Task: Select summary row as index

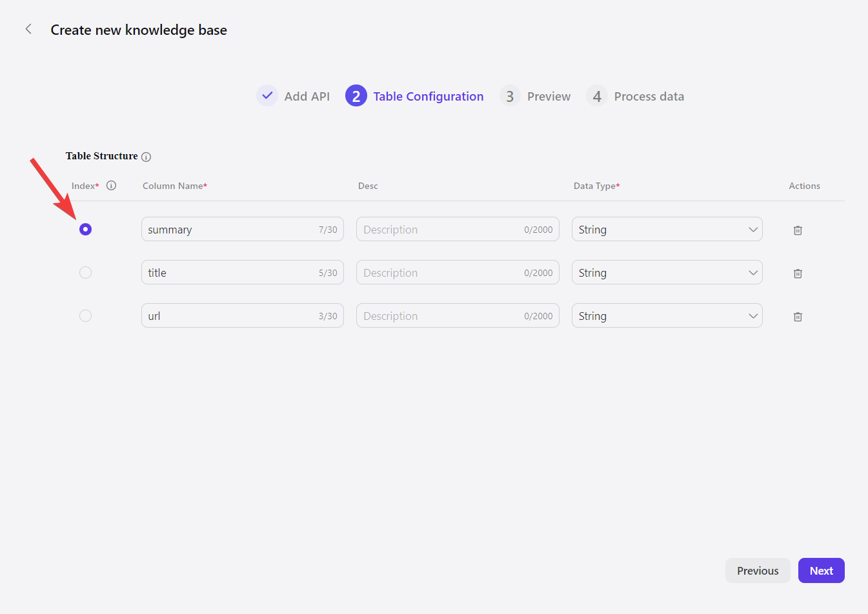Action: tap(85, 230)
